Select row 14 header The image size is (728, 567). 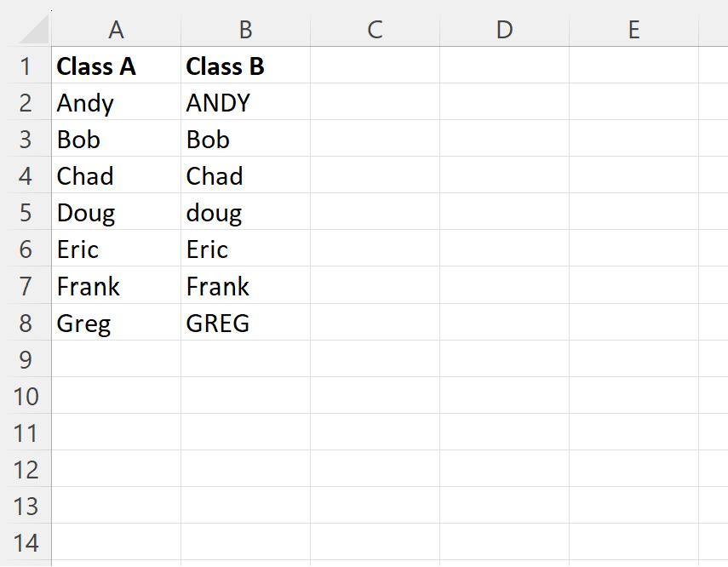(x=26, y=542)
